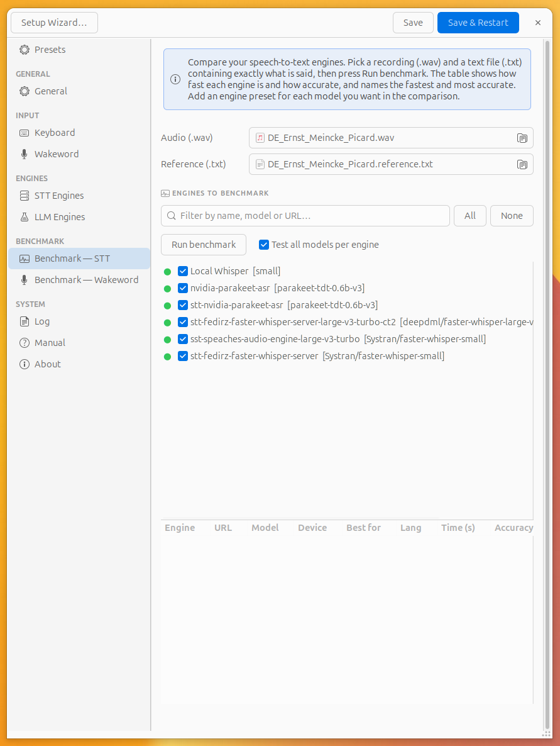Image resolution: width=560 pixels, height=746 pixels.
Task: Click the Lang column header
Action: click(411, 528)
